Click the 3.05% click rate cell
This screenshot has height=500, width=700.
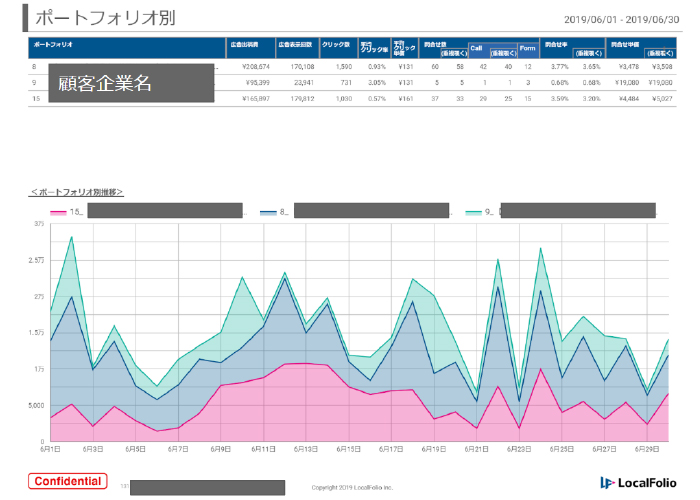[377, 83]
